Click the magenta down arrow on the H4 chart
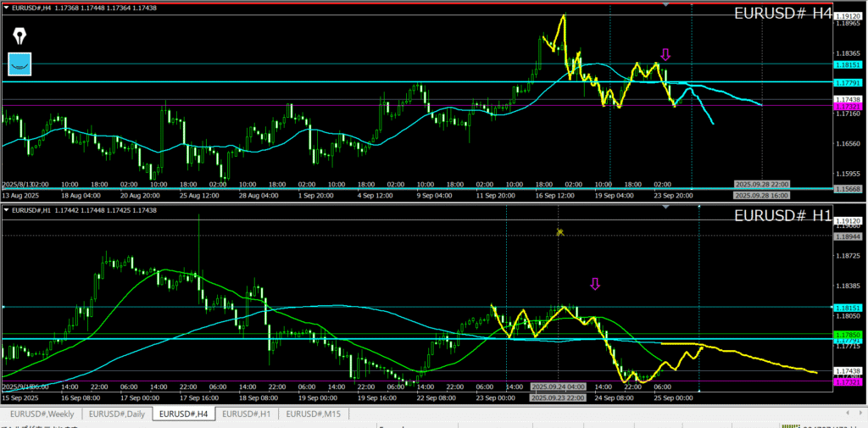Viewport: 868px width, 428px height. [x=665, y=54]
